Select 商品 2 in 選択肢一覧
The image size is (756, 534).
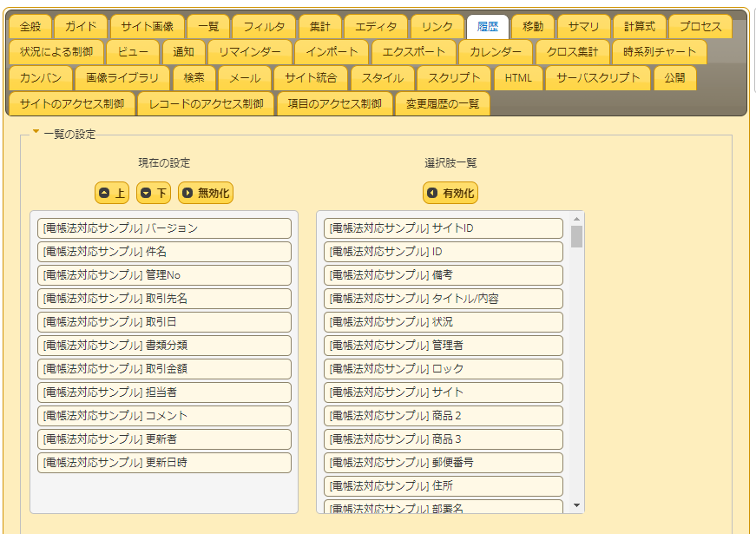444,416
